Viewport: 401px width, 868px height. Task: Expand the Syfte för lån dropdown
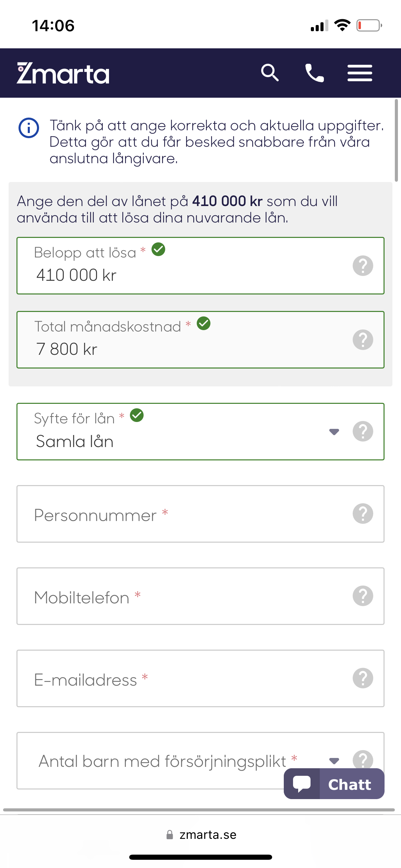click(334, 432)
